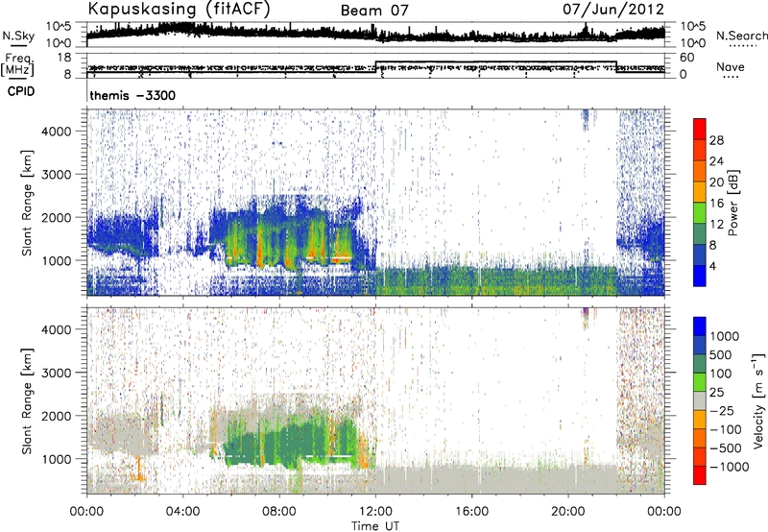Click the date "07/Jun/2012"
The height and width of the screenshot is (532, 768).
pos(613,10)
